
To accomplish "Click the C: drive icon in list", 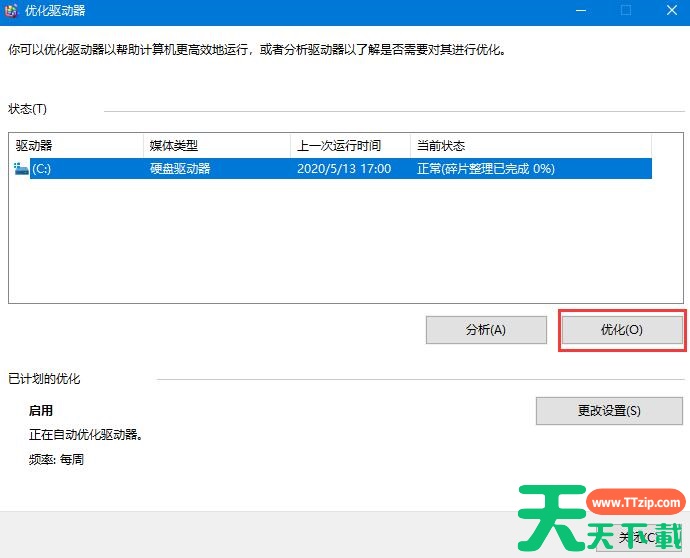I will 22,169.
